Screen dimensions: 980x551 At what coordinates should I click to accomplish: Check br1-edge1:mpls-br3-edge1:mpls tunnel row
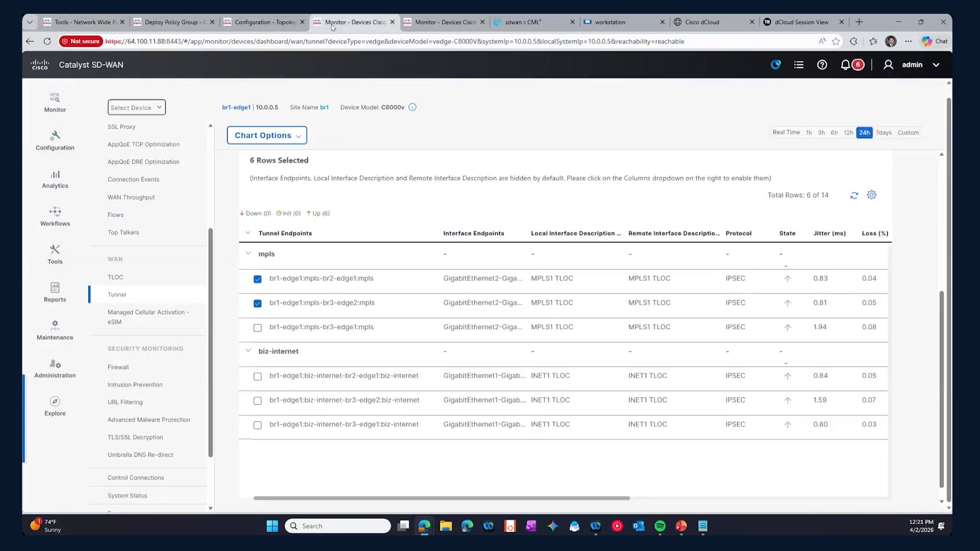(257, 328)
